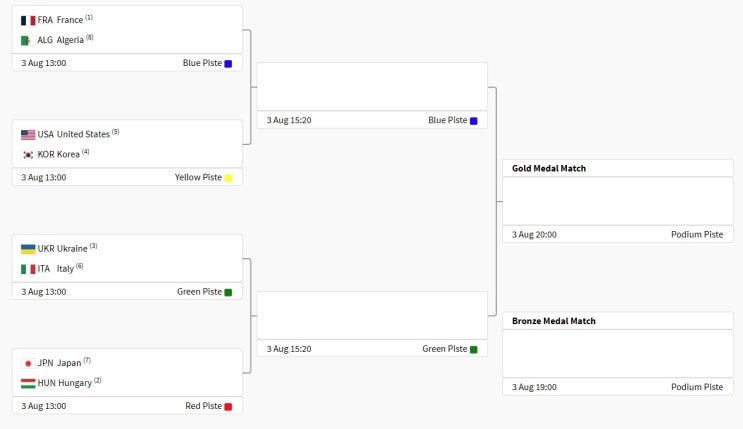Image resolution: width=743 pixels, height=429 pixels.
Task: Click the Hungary flag icon
Action: point(28,383)
